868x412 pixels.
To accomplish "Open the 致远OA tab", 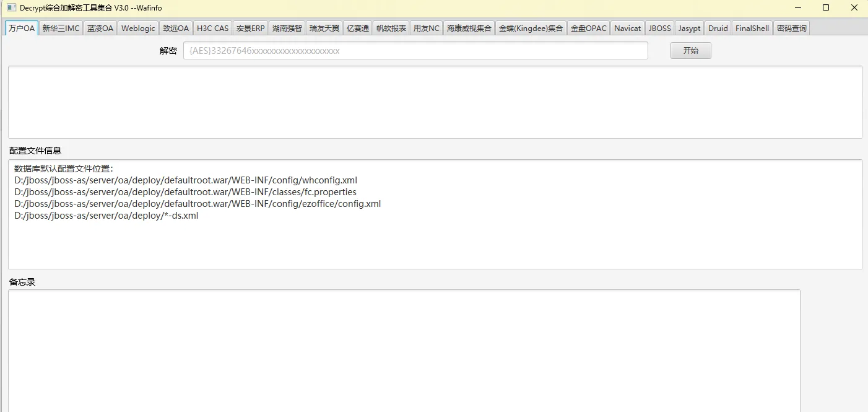I will pyautogui.click(x=176, y=28).
